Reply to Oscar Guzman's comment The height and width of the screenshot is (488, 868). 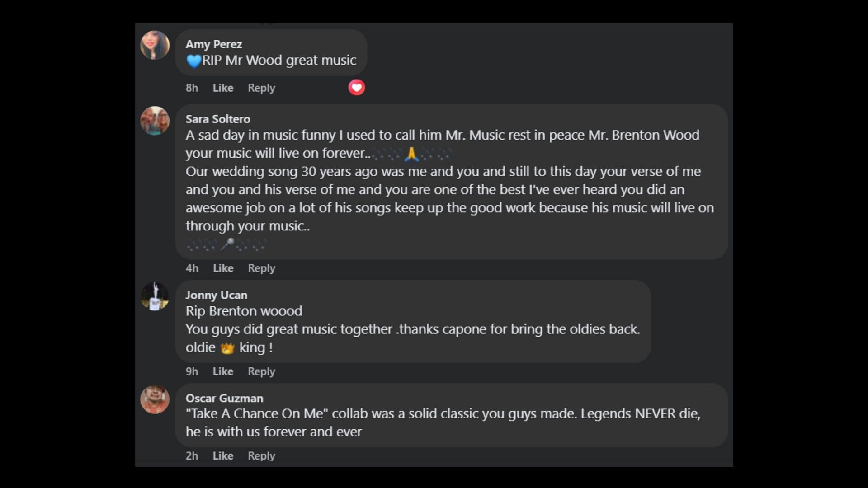261,456
